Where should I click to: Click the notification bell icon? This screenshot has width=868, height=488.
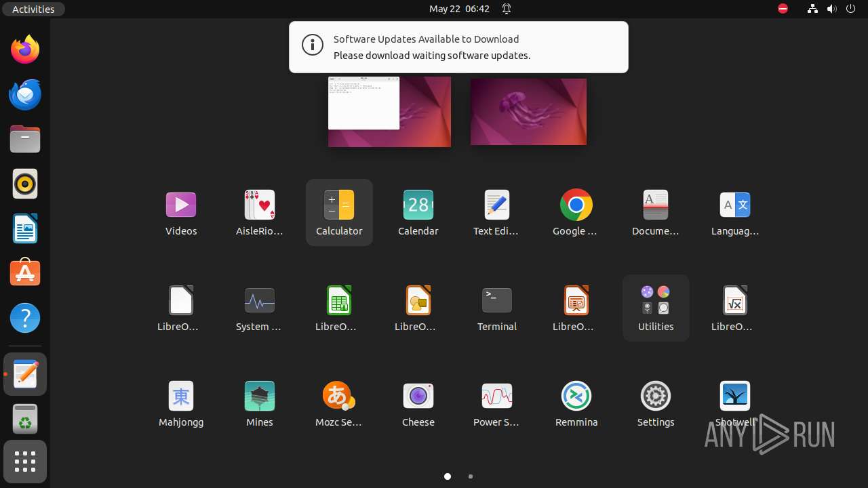click(507, 9)
